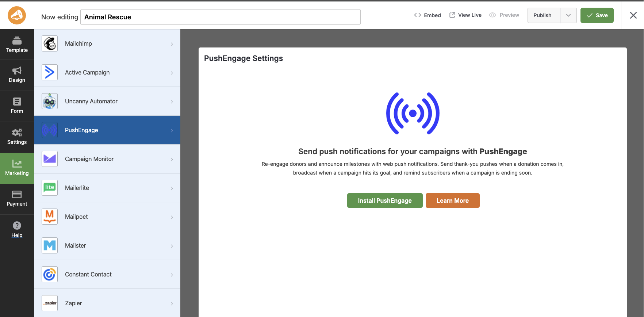
Task: Open the Mailchimp logo icon
Action: click(x=50, y=43)
